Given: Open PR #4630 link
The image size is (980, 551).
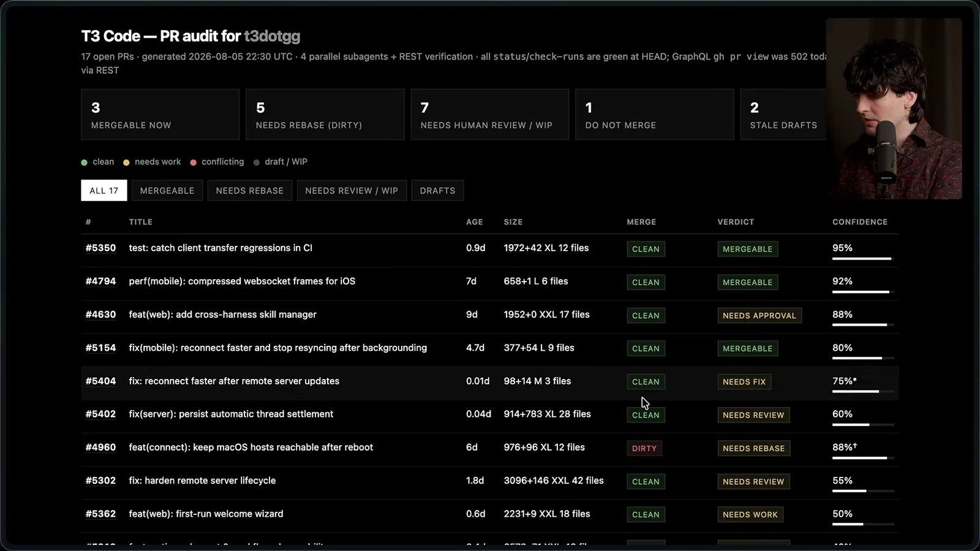Looking at the screenshot, I should coord(100,314).
